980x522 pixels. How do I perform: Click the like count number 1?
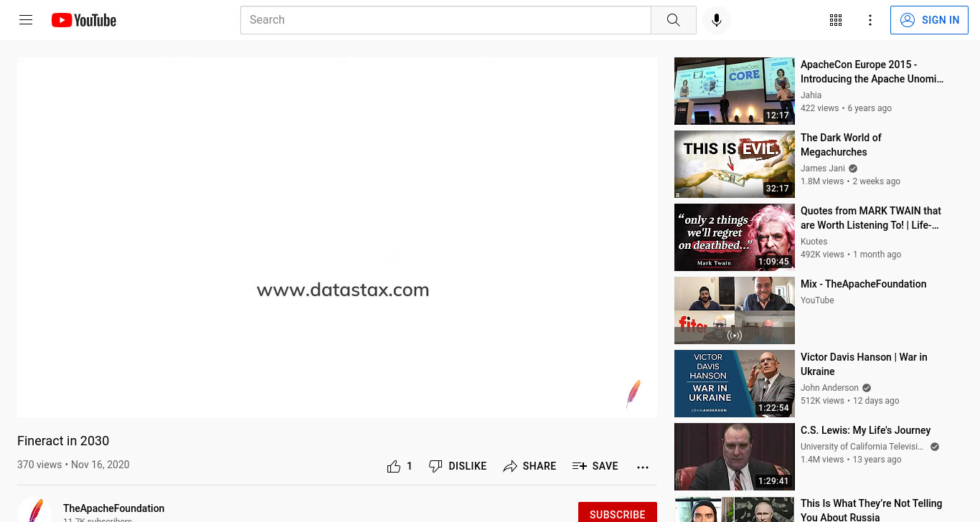coord(410,466)
